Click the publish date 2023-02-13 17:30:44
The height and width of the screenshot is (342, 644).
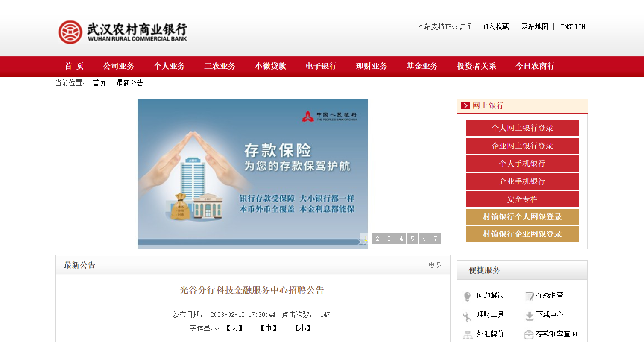click(243, 315)
